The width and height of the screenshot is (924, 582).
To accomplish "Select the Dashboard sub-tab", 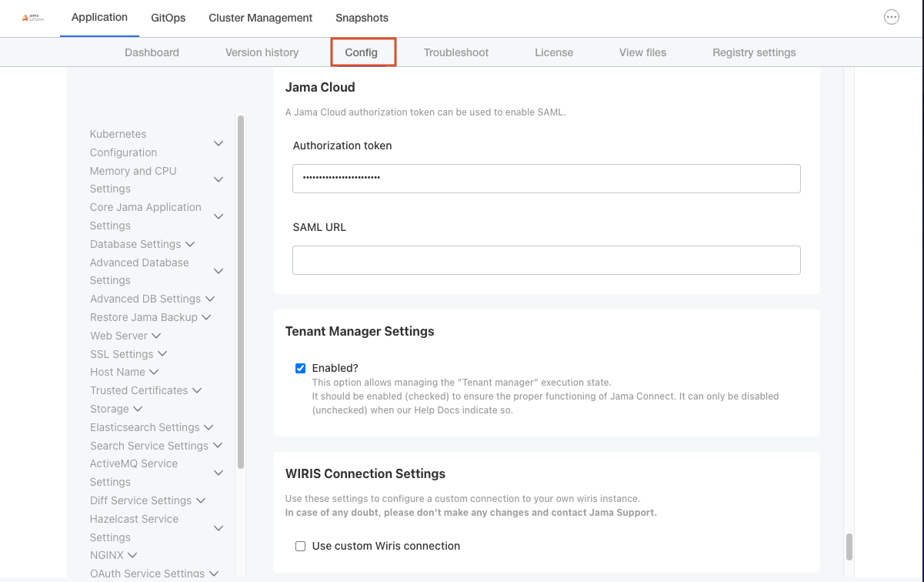I will tap(152, 52).
